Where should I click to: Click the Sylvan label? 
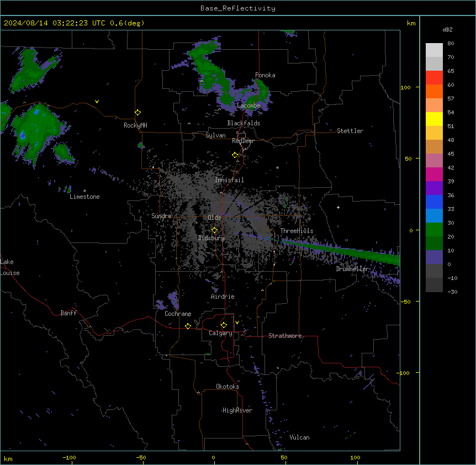(x=215, y=135)
